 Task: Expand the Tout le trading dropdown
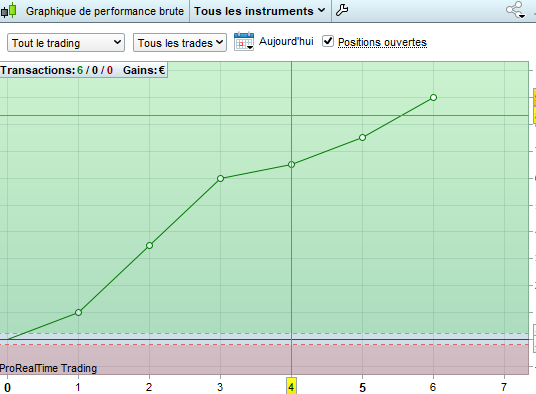pyautogui.click(x=66, y=43)
